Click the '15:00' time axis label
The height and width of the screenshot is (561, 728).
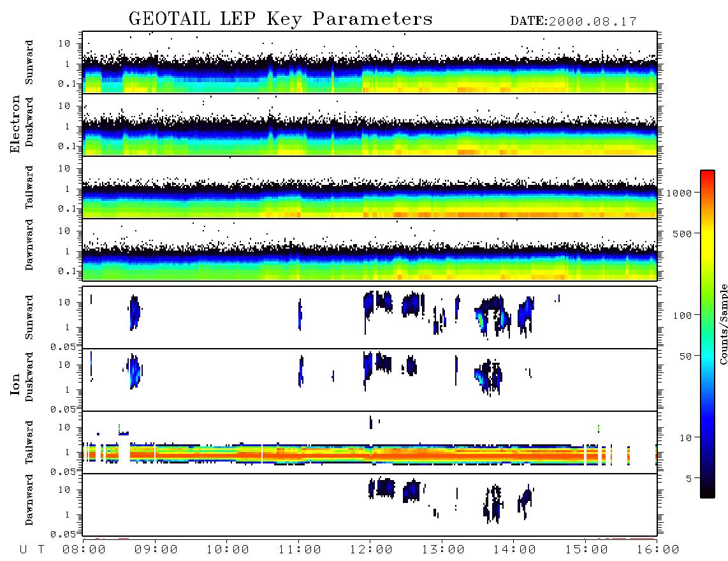(x=586, y=550)
